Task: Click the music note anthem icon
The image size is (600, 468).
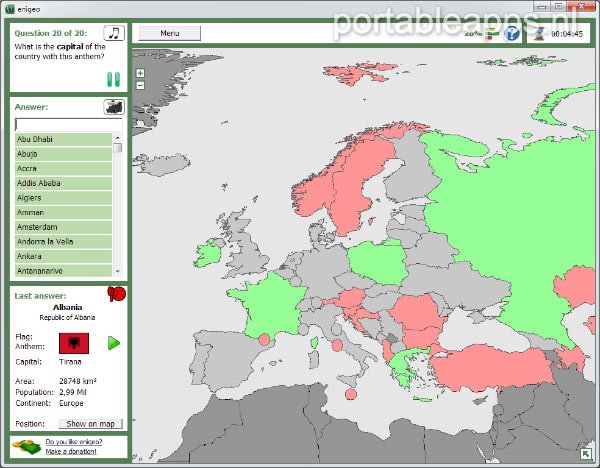Action: click(x=115, y=33)
